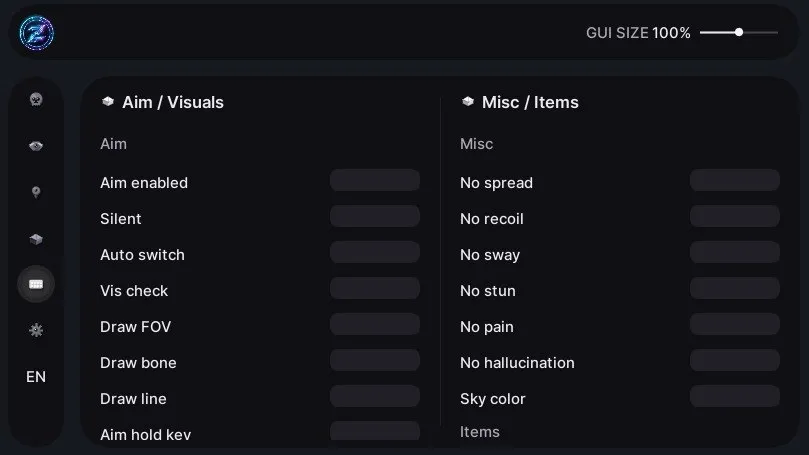
Task: Select the cube items sidebar tab
Action: (x=36, y=239)
